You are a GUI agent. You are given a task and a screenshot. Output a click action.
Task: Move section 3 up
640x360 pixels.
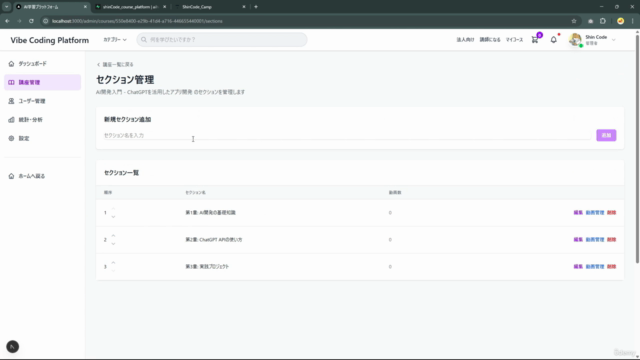pyautogui.click(x=113, y=263)
